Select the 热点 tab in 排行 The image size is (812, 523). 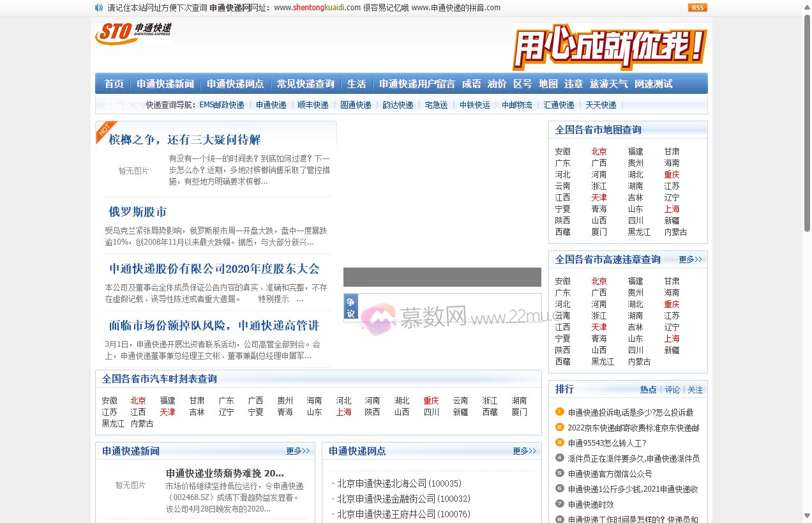pos(649,389)
